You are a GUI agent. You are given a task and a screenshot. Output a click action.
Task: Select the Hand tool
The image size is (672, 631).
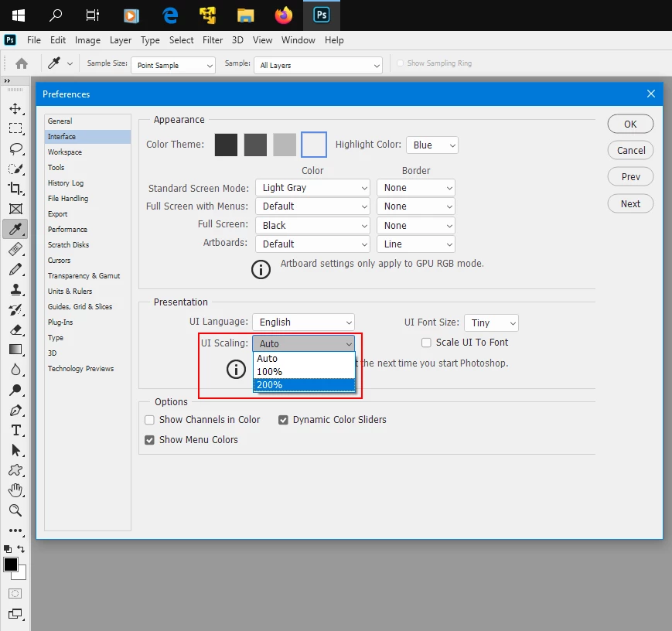pos(15,490)
